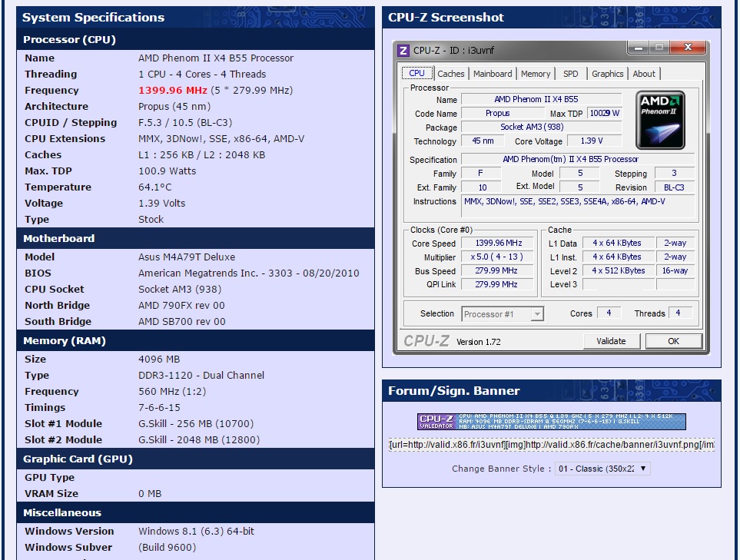Viewport: 740px width, 560px height.
Task: Click the AMD SB700 rev 00 south bridge value
Action: click(x=181, y=321)
